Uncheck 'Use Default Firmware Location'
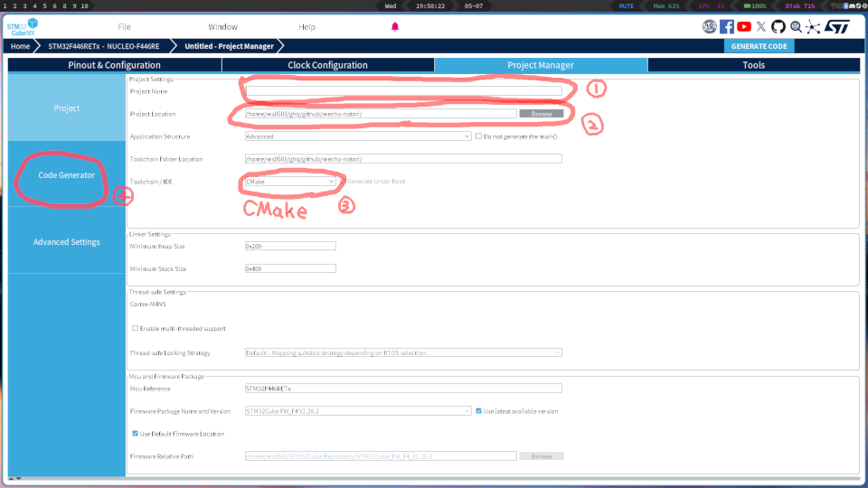The width and height of the screenshot is (868, 488). coord(136,434)
